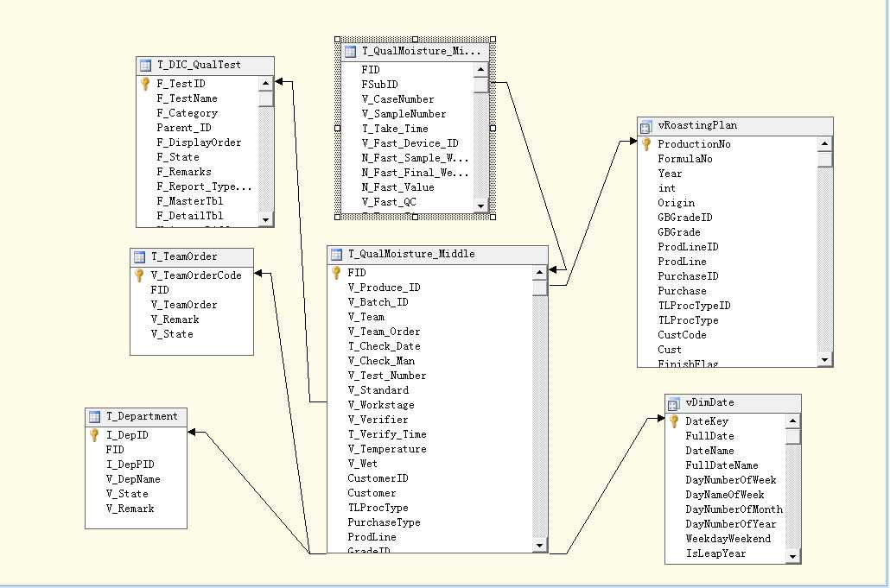Viewport: 890px width, 588px height.
Task: Select the TLProcTypeID column
Action: [694, 307]
